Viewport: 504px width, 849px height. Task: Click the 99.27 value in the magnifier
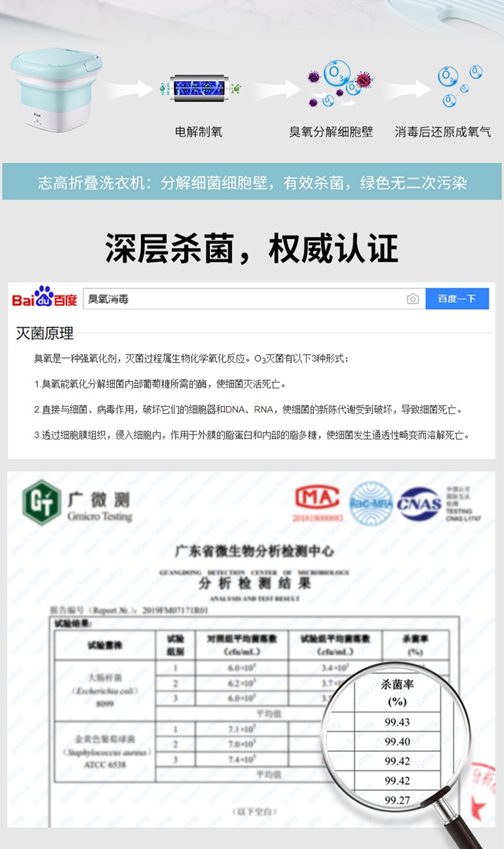[x=397, y=800]
